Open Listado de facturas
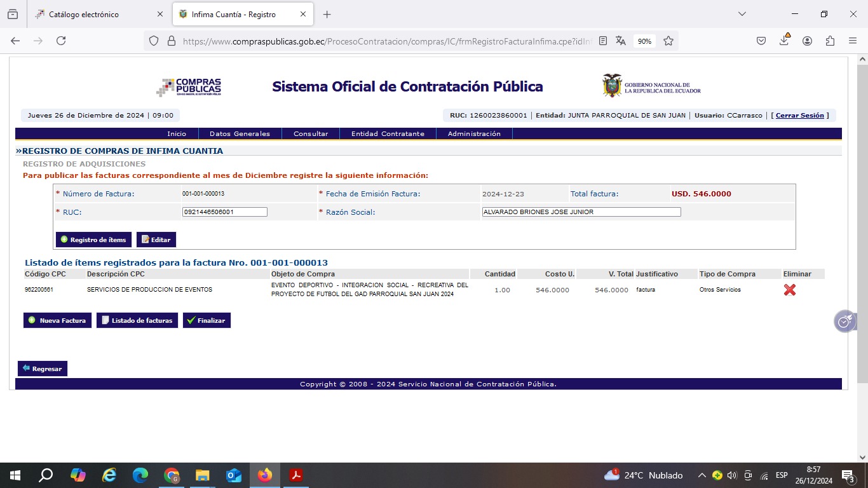This screenshot has width=868, height=488. [137, 320]
